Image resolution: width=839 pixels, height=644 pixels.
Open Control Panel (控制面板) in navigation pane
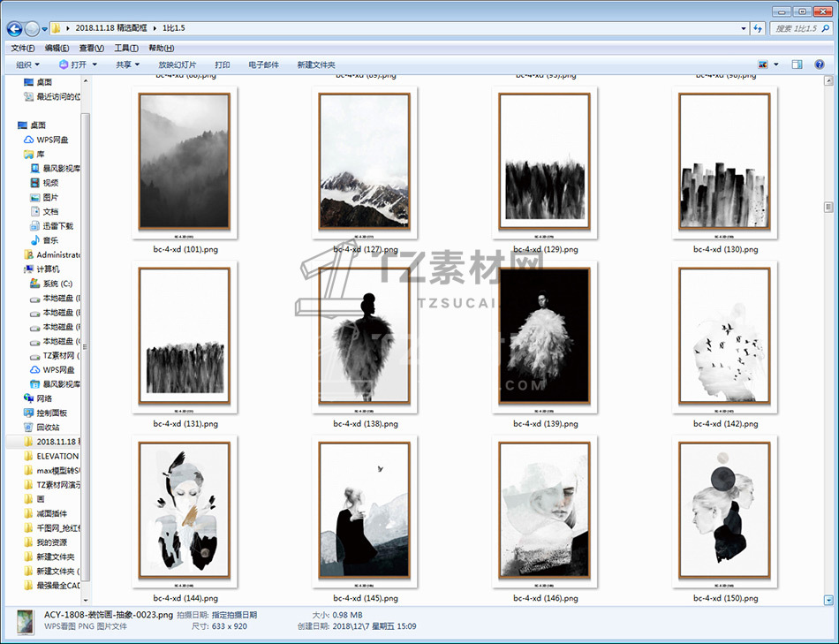[x=51, y=413]
